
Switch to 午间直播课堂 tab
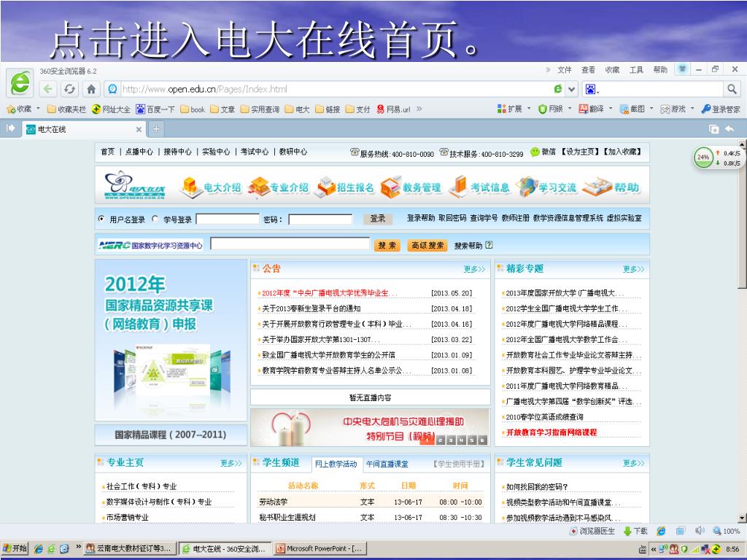[387, 464]
